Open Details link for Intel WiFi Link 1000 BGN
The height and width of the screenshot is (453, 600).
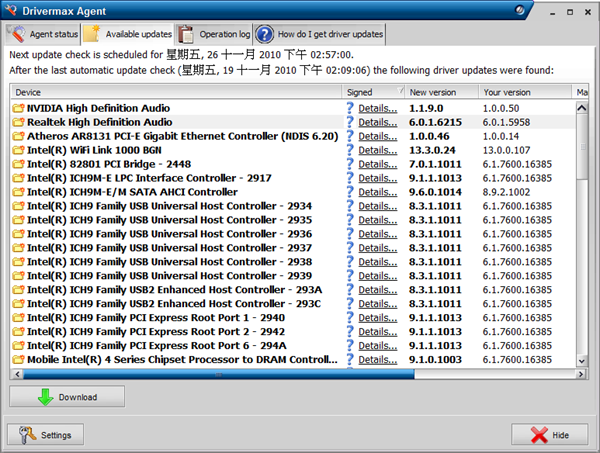(x=377, y=150)
